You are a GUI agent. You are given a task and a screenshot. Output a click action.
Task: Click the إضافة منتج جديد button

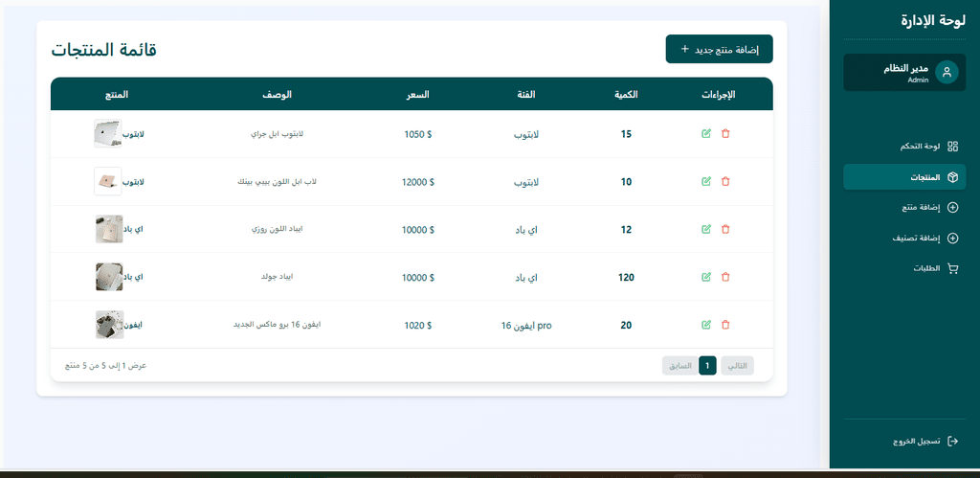point(720,49)
